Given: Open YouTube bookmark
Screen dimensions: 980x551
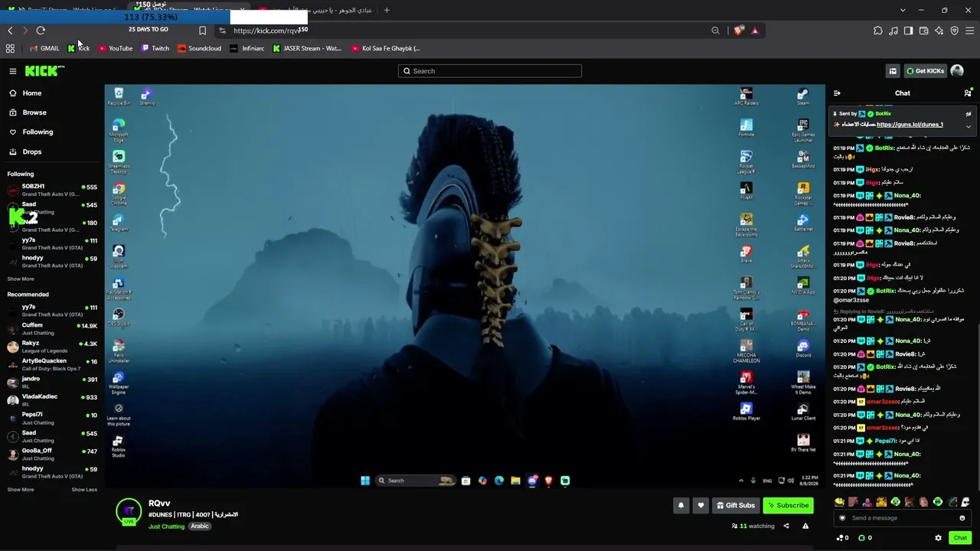Looking at the screenshot, I should pyautogui.click(x=114, y=48).
